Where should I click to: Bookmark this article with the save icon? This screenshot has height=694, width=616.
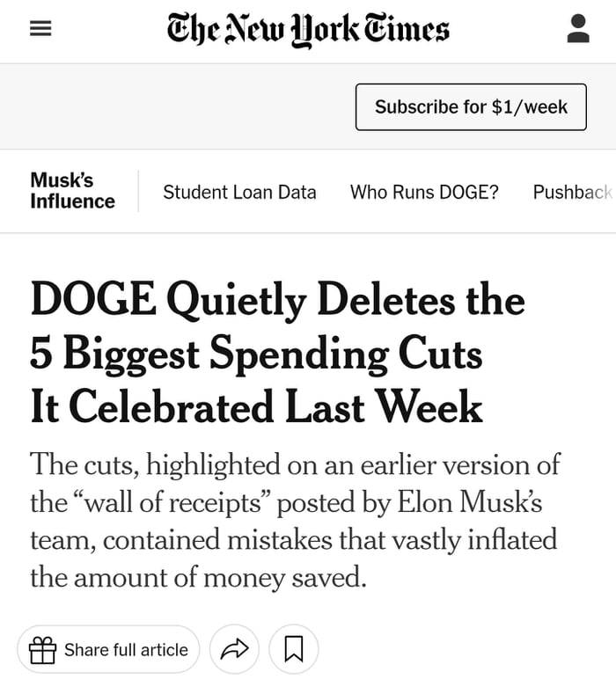(294, 650)
